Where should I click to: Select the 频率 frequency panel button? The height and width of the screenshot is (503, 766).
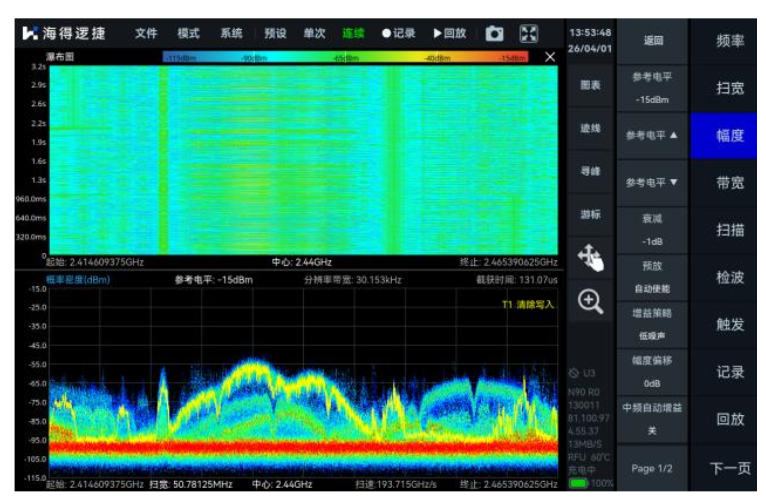point(730,41)
